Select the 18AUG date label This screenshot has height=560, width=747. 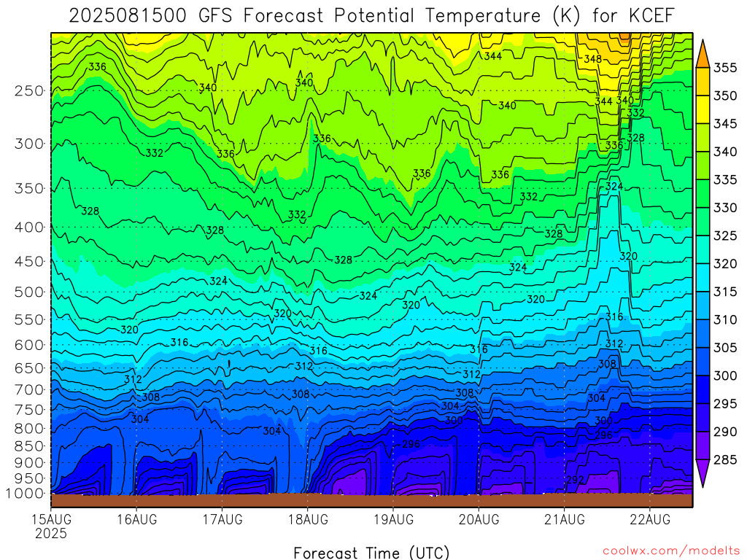[309, 519]
